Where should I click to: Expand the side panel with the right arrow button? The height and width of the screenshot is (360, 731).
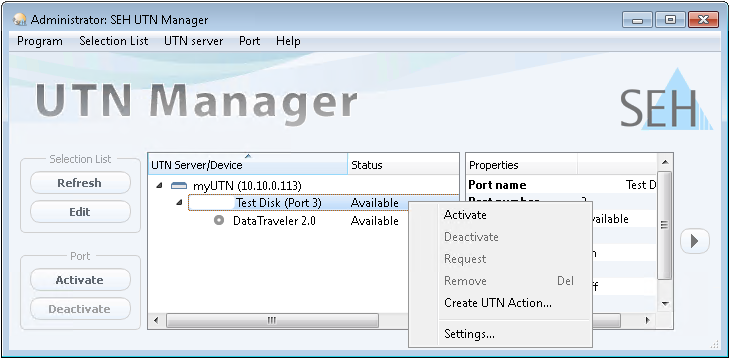click(x=695, y=241)
